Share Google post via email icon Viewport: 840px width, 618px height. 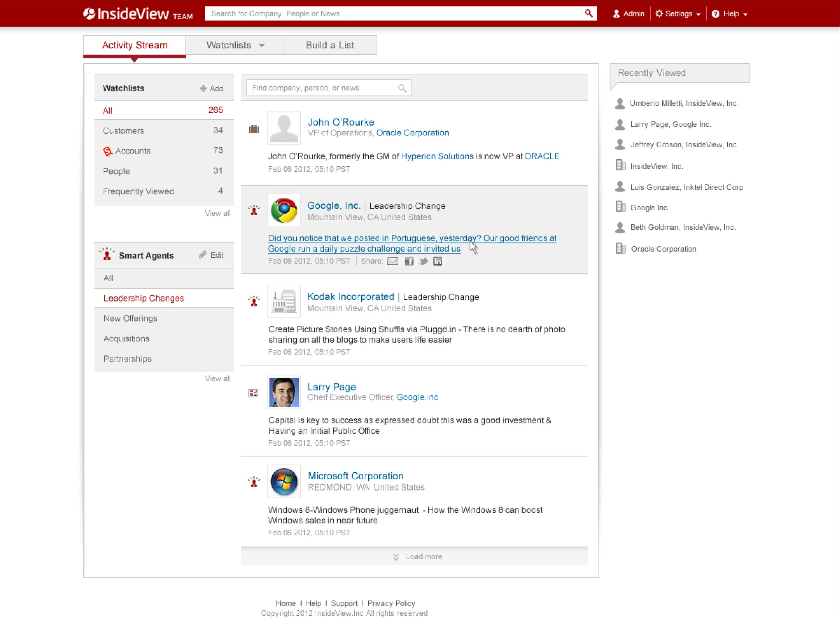[x=392, y=261]
